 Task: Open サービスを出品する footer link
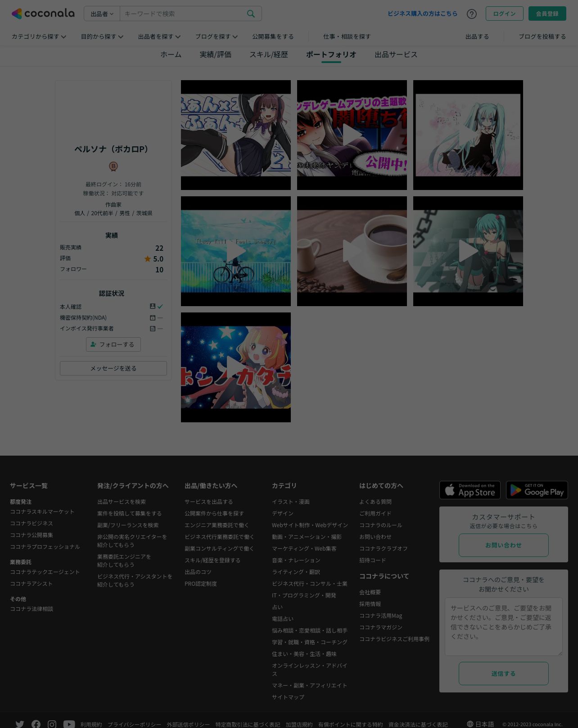point(209,502)
